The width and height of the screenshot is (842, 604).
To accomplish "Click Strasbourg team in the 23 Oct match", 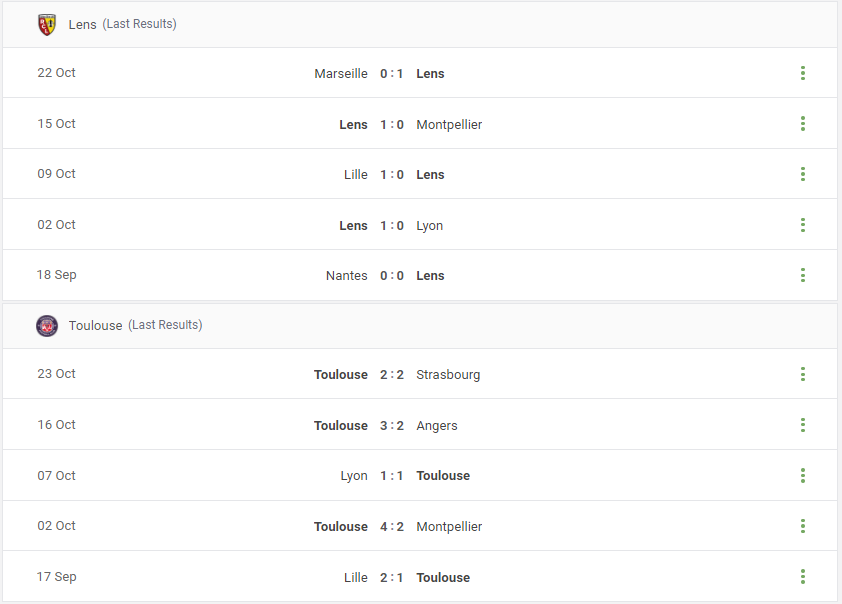I will point(448,375).
